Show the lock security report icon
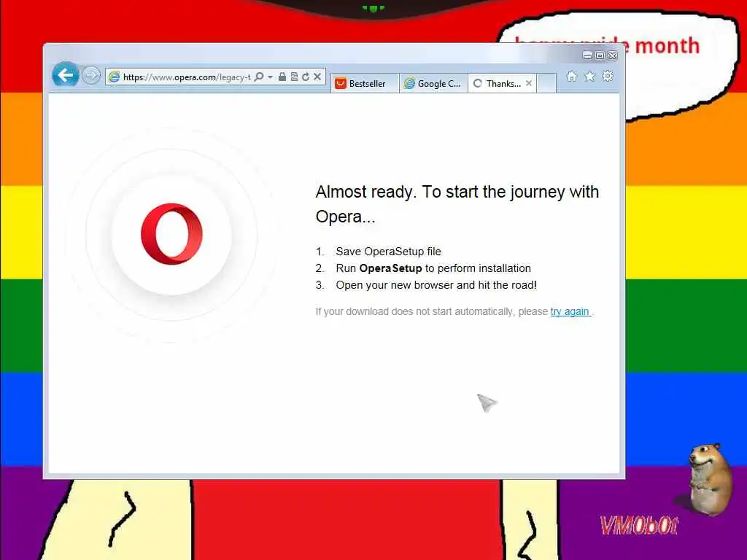Image resolution: width=747 pixels, height=560 pixels. pyautogui.click(x=282, y=77)
